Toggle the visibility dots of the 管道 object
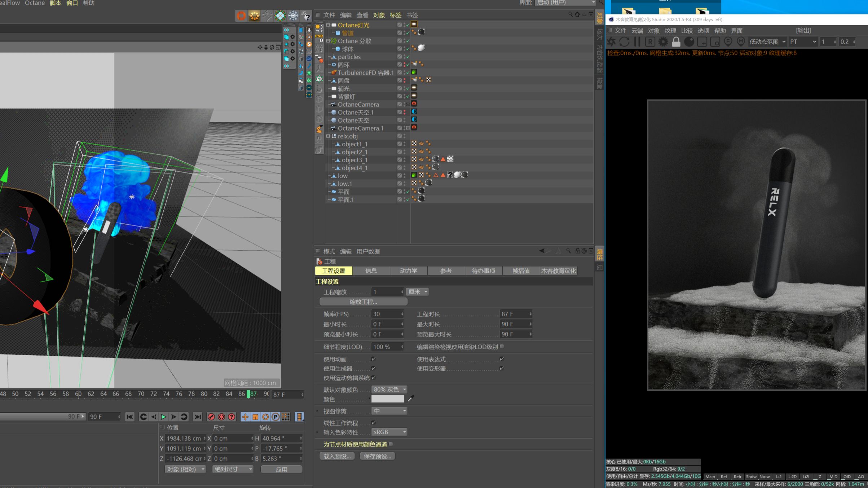The image size is (868, 488). point(405,33)
